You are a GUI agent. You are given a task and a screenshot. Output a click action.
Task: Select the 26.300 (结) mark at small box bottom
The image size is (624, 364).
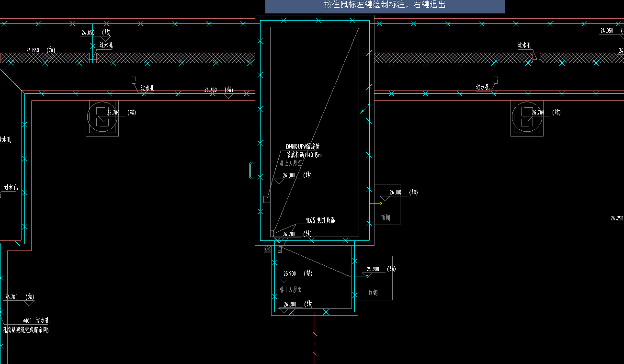pyautogui.click(x=298, y=304)
